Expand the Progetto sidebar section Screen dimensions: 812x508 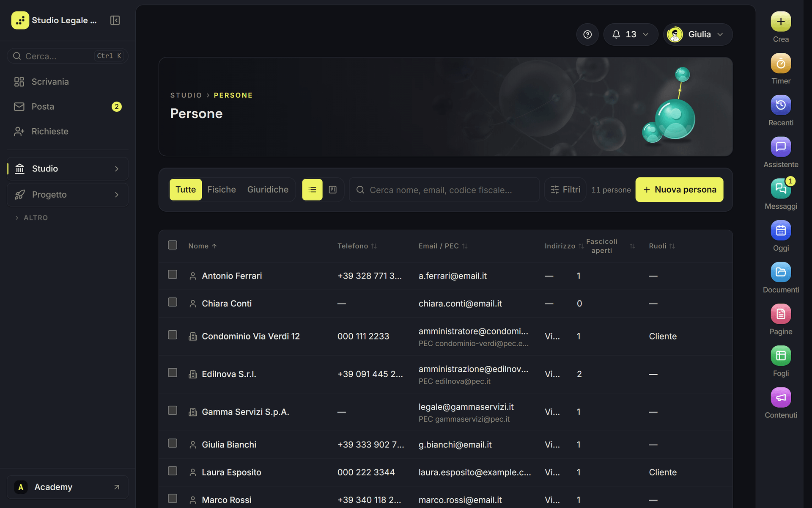[68, 195]
